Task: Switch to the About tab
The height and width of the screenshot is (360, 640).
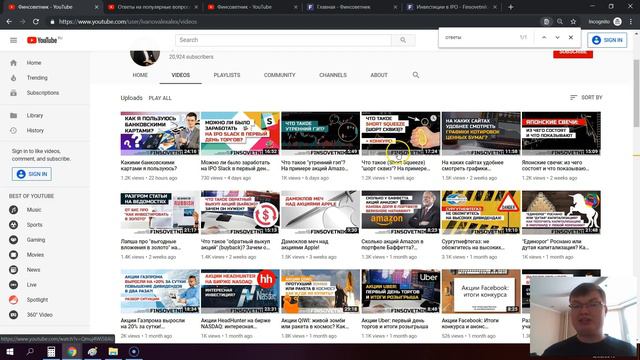Action: [x=379, y=75]
